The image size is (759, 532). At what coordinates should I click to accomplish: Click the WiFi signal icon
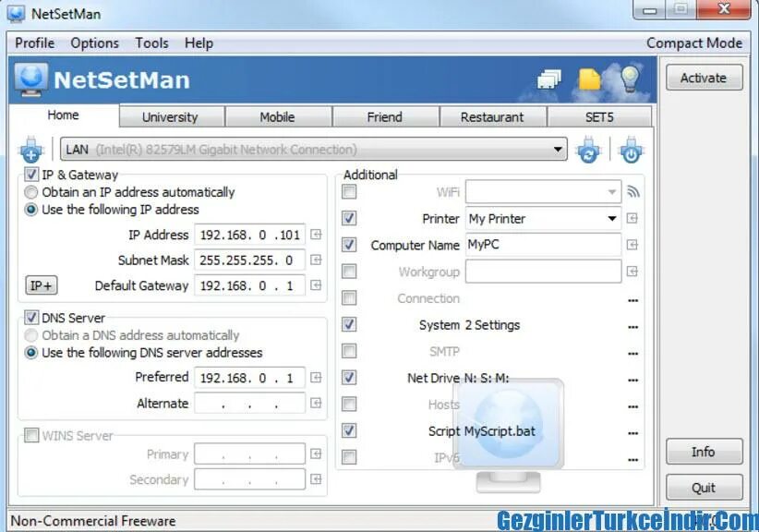(x=633, y=192)
